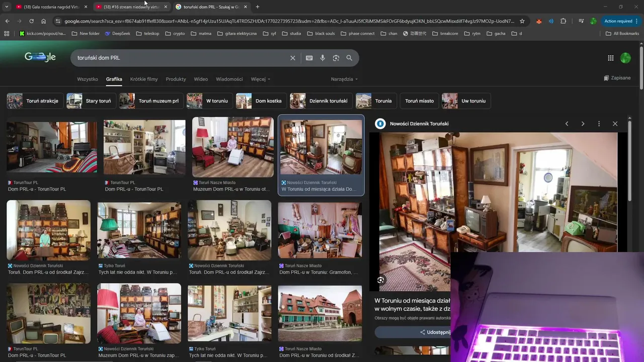Start voice search with the microphone icon

click(323, 58)
